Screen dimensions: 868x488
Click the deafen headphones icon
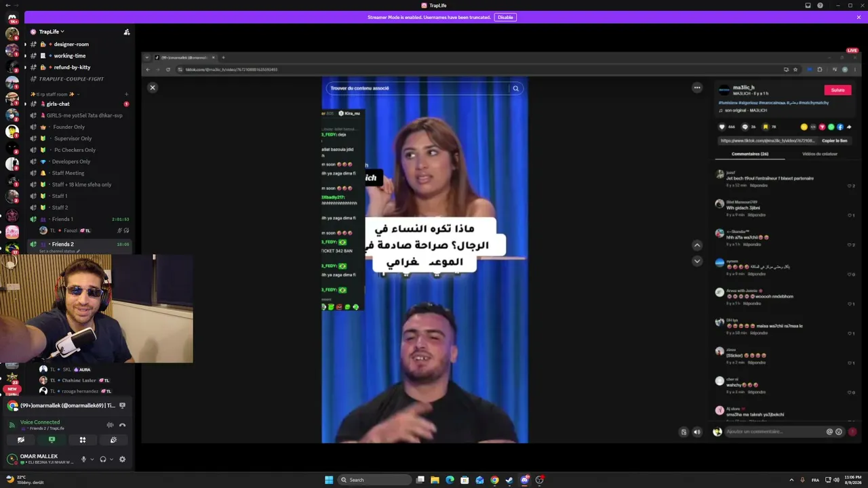pyautogui.click(x=103, y=459)
